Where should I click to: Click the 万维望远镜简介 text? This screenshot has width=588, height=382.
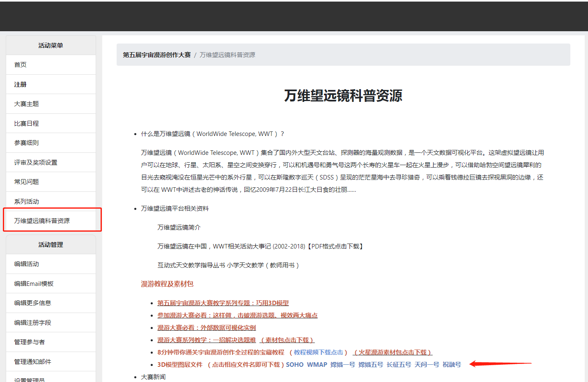point(179,227)
